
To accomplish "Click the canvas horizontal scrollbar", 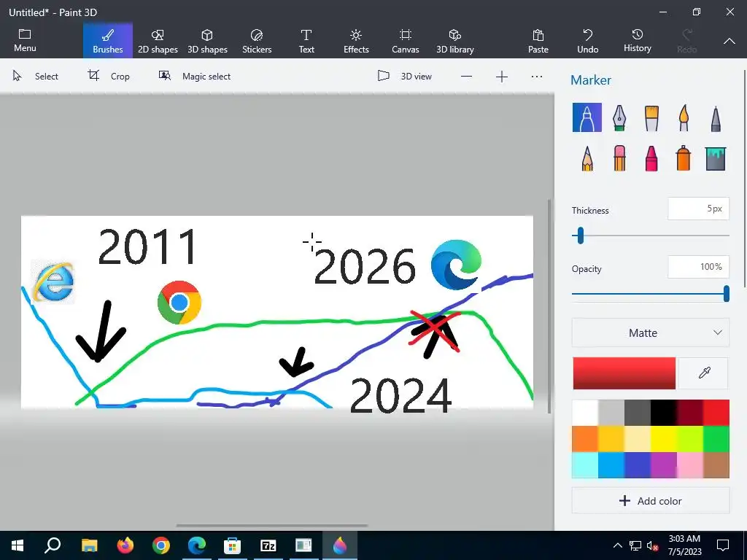I will 272,526.
